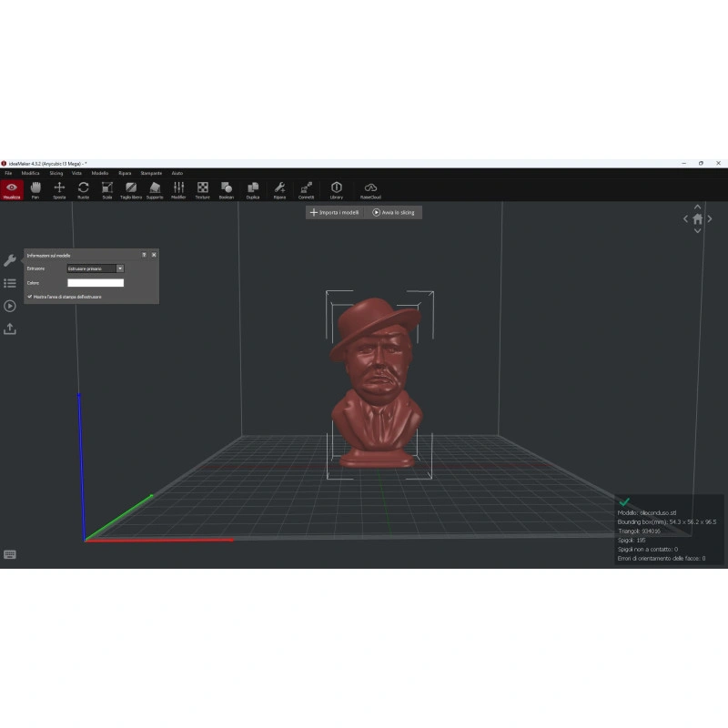Viewport: 728px width, 728px height.
Task: Reset view with the home navigation icon
Action: (x=697, y=219)
